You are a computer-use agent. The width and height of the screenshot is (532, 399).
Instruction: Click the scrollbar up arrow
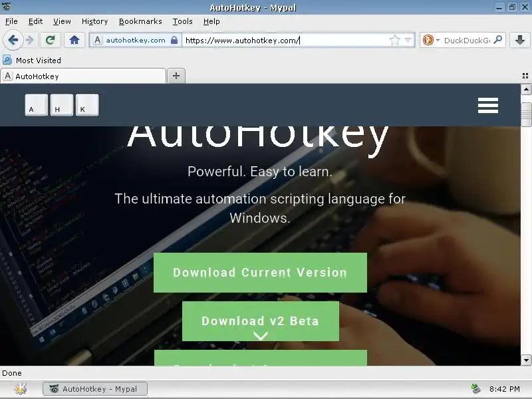coord(526,90)
